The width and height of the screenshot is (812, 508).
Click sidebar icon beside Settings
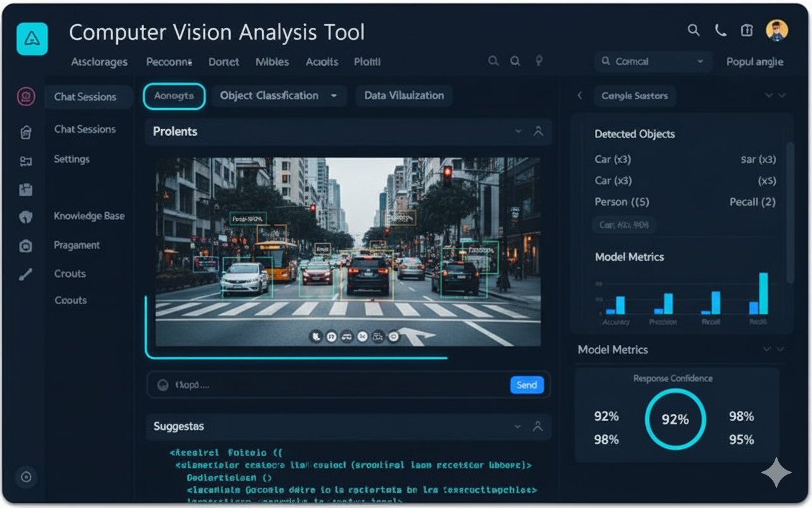pos(25,161)
